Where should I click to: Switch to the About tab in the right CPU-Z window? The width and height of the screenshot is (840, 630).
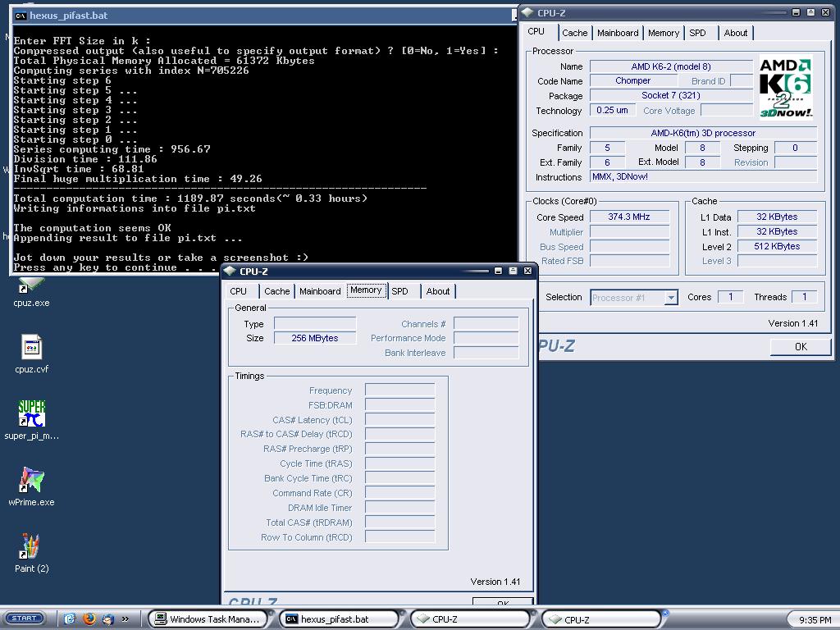(x=736, y=33)
